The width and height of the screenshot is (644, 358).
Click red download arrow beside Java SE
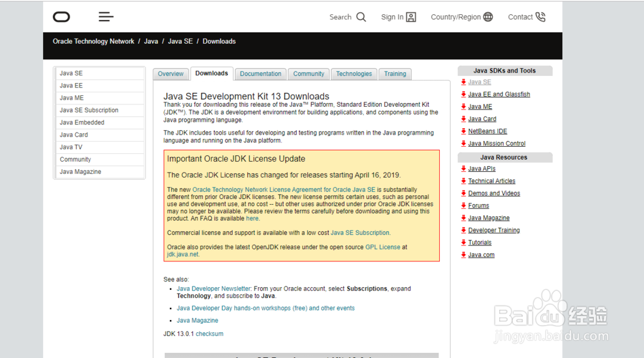coord(463,82)
